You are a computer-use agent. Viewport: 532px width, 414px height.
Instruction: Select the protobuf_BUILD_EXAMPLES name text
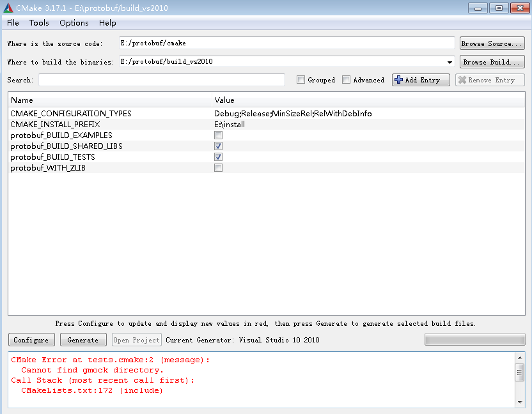61,135
